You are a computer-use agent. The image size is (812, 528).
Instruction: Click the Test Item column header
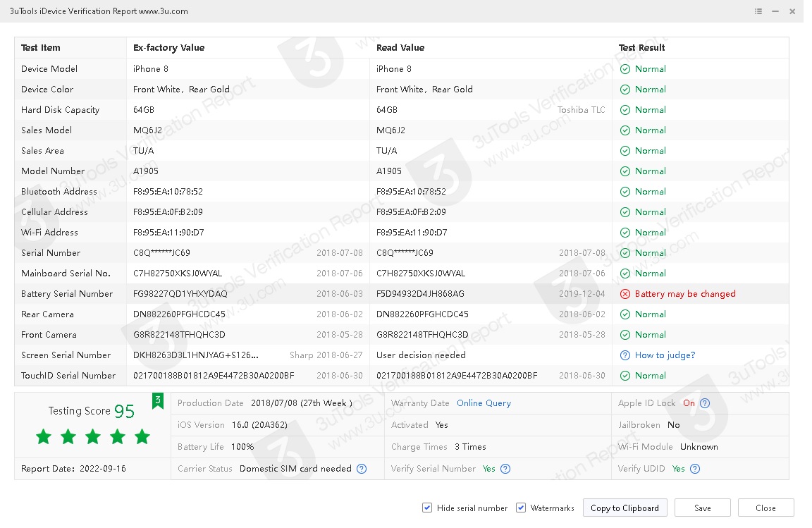(40, 48)
